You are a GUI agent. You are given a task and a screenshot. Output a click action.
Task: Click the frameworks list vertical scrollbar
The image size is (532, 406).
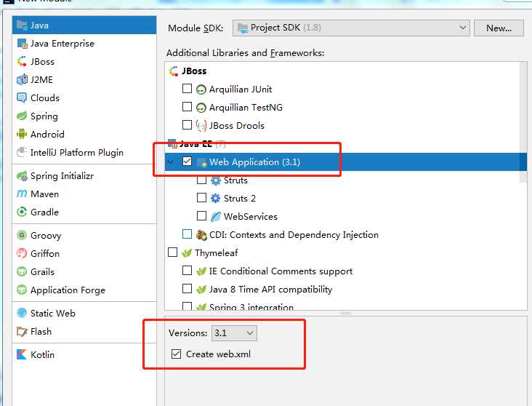523,122
